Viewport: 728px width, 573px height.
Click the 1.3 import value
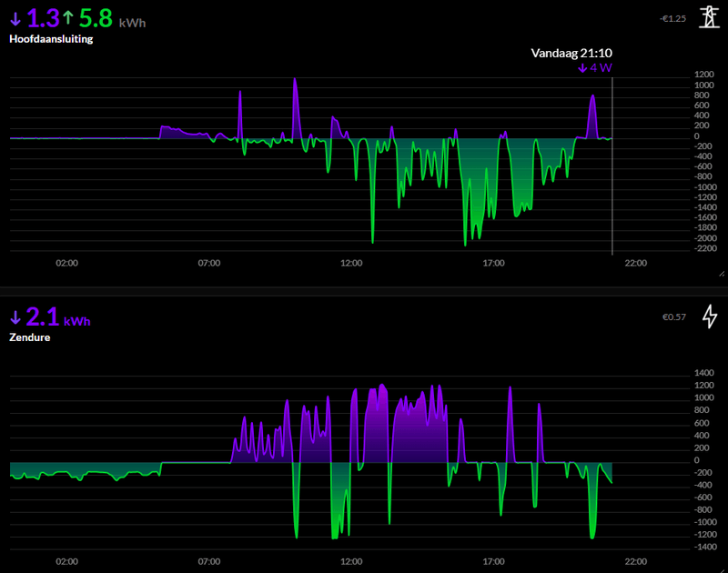click(x=43, y=18)
